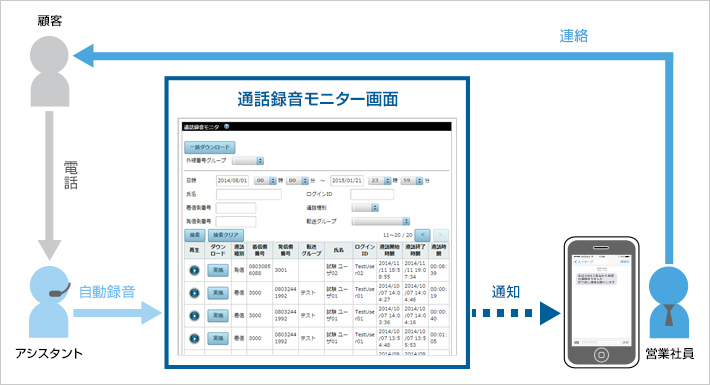
Task: Click the message bubble on the smartphone
Action: [596, 279]
